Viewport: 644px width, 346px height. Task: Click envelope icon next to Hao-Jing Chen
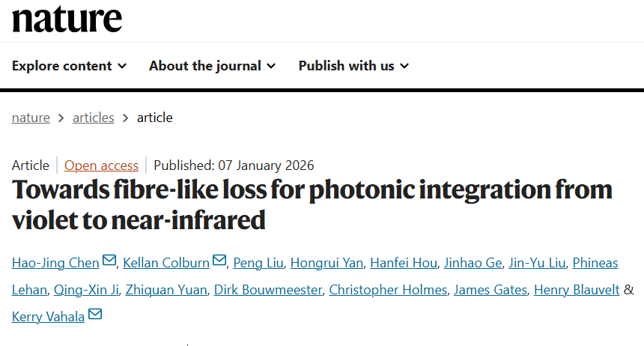pos(109,261)
